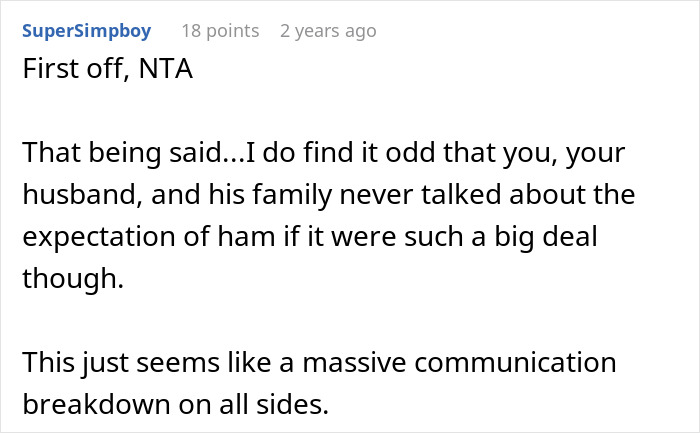The height and width of the screenshot is (433, 700).
Task: Open the SuperSimpboy user profile
Action: tap(86, 31)
